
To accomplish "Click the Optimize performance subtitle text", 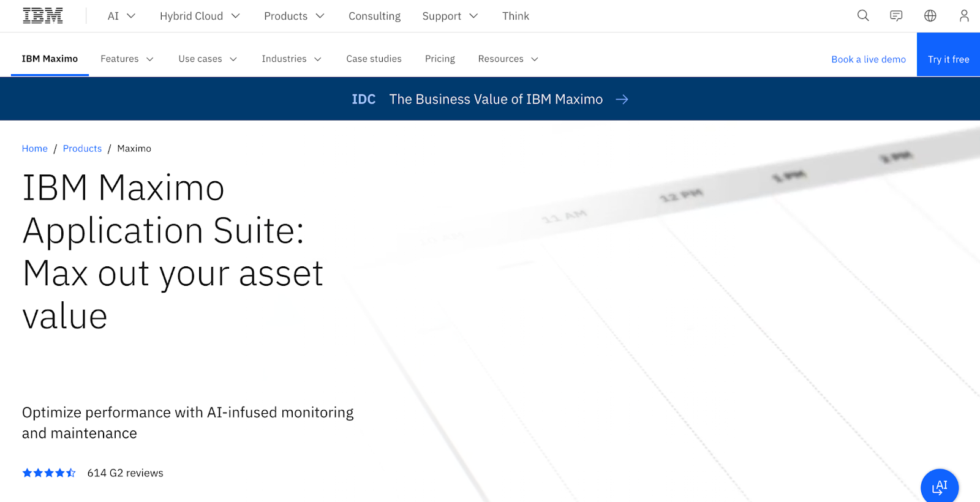I will point(188,422).
